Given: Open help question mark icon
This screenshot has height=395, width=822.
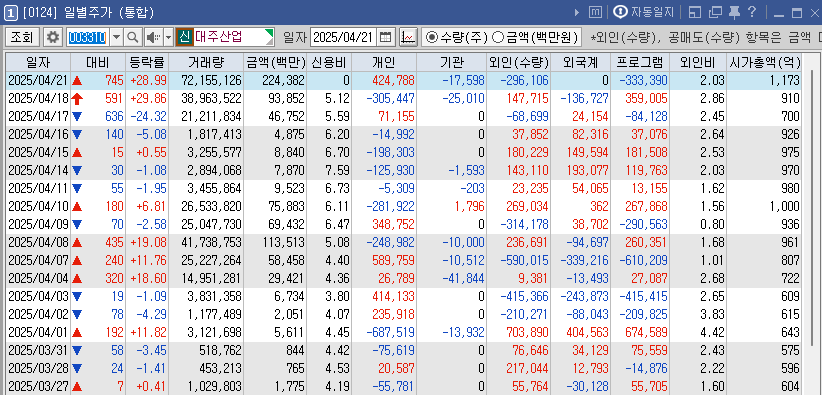Looking at the screenshot, I should [751, 12].
